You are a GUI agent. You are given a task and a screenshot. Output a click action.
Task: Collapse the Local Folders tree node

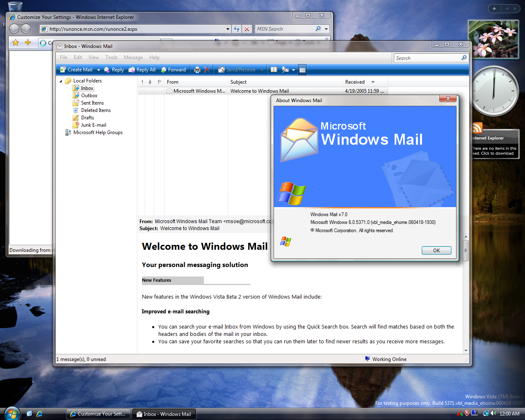tap(61, 81)
